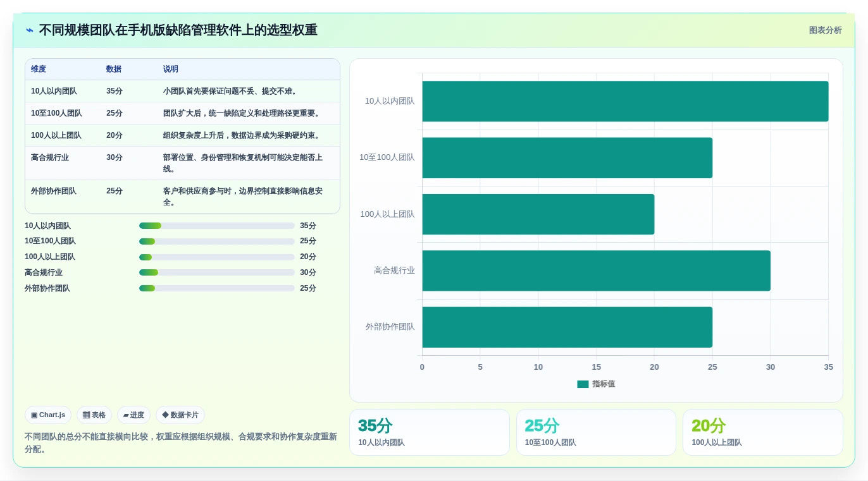868x481 pixels.
Task: Click the x-axis tick 35
Action: coord(828,367)
